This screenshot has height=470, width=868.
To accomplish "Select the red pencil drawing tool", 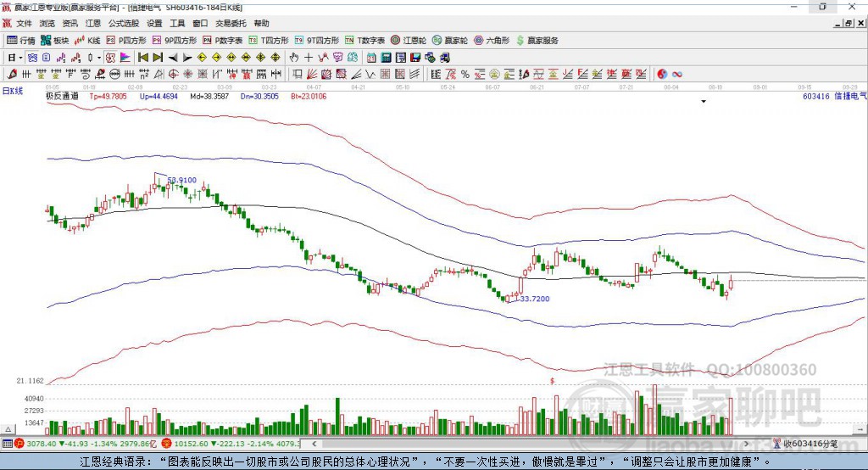I will pos(12,74).
